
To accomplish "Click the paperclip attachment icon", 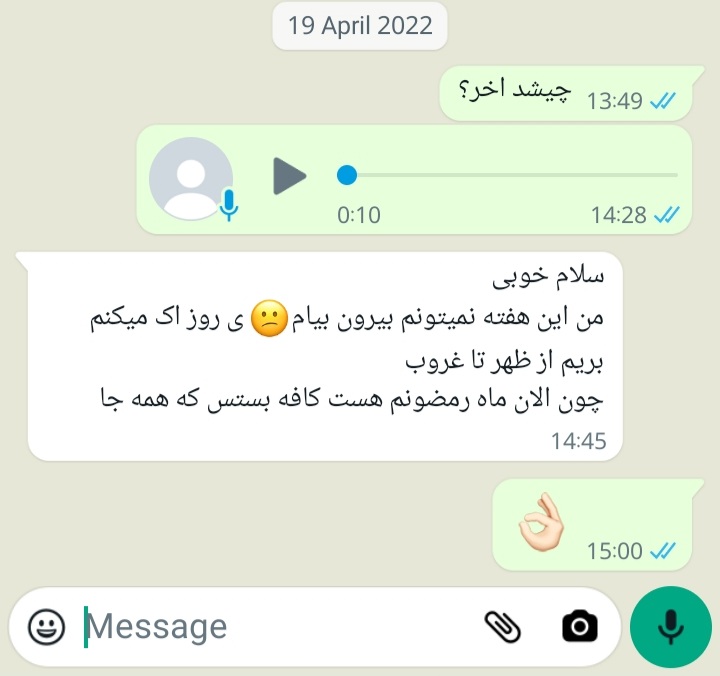I will [x=503, y=627].
